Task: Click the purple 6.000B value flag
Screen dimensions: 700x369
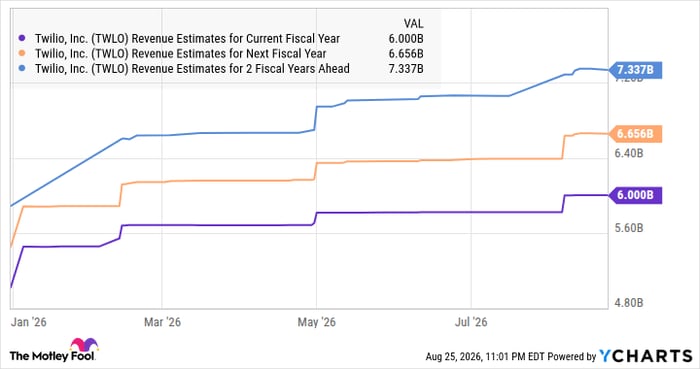Action: point(636,195)
